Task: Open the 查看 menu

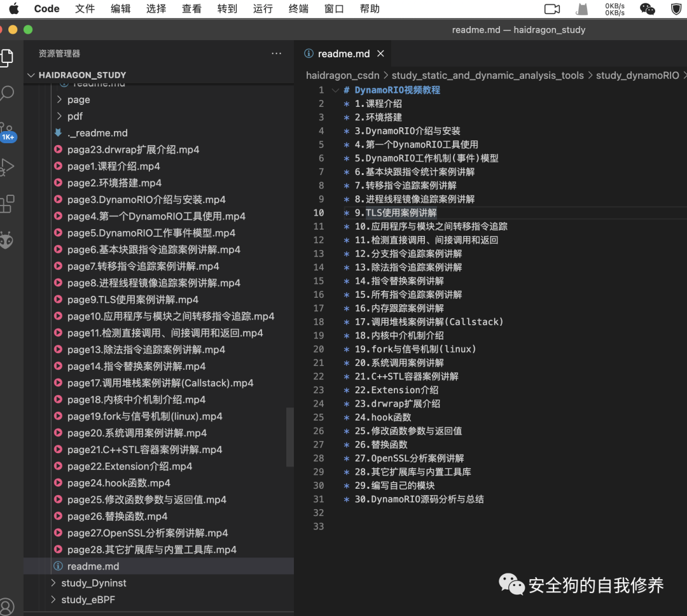Action: click(x=192, y=9)
